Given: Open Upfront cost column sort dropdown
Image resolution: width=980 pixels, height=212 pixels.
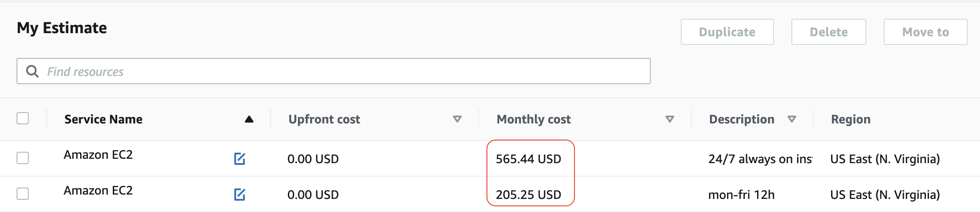Looking at the screenshot, I should click(457, 120).
